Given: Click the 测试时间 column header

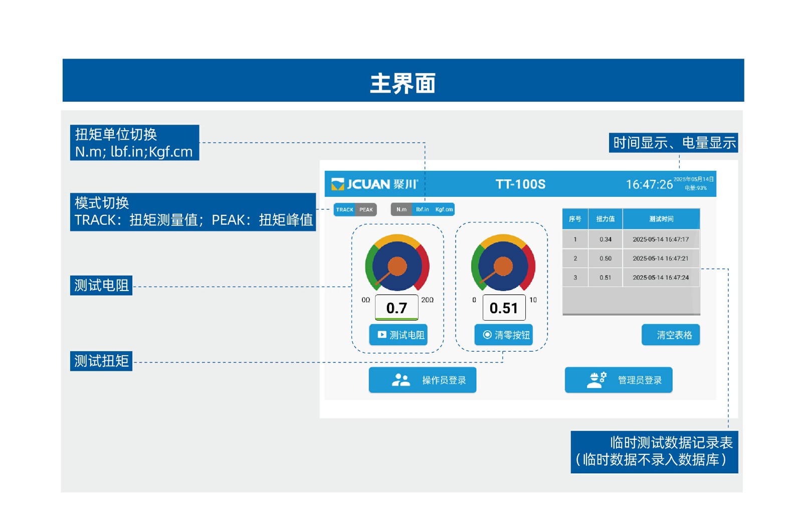Looking at the screenshot, I should (661, 219).
